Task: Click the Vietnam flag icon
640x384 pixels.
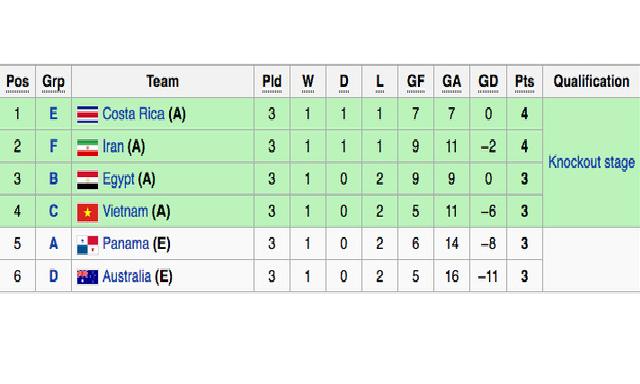Action: [x=87, y=212]
